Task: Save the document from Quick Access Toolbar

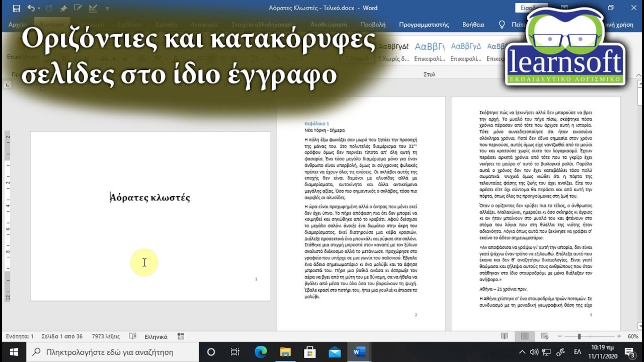Action: [x=17, y=8]
